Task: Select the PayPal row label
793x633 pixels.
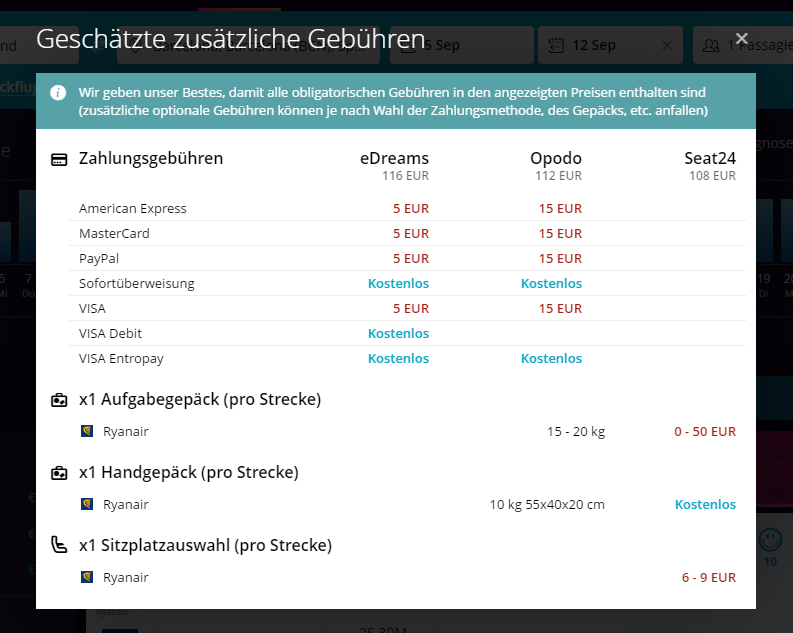Action: tap(99, 258)
